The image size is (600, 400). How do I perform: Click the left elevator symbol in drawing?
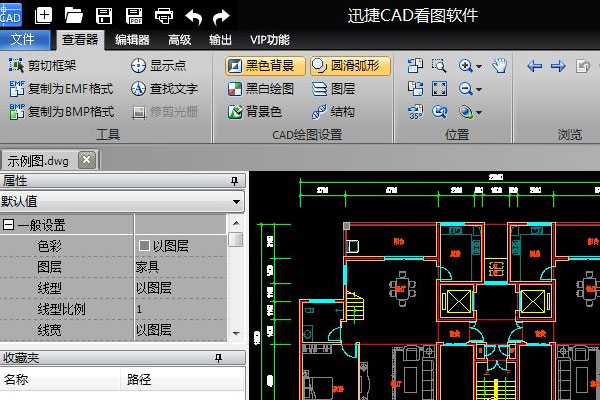coord(458,301)
